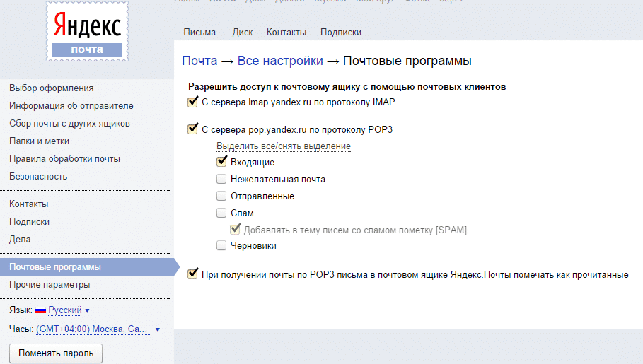Open Подписки in the sidebar
The height and width of the screenshot is (364, 643).
click(x=29, y=221)
